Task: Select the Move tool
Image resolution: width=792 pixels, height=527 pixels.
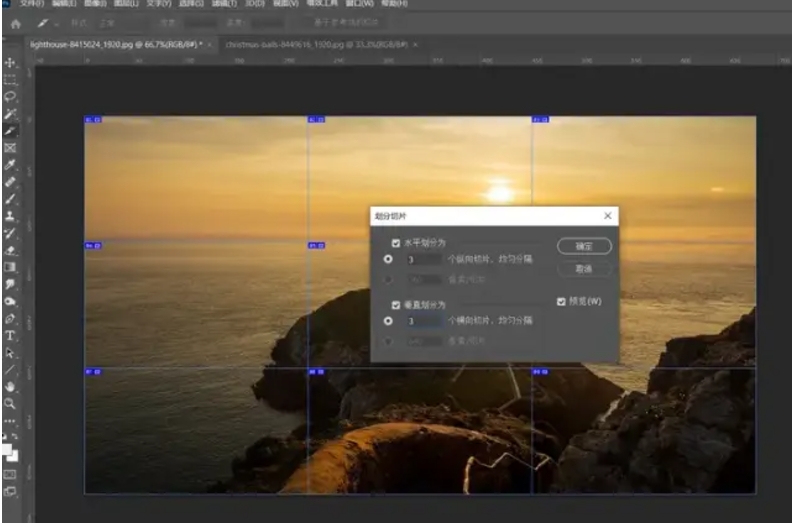Action: [10, 63]
